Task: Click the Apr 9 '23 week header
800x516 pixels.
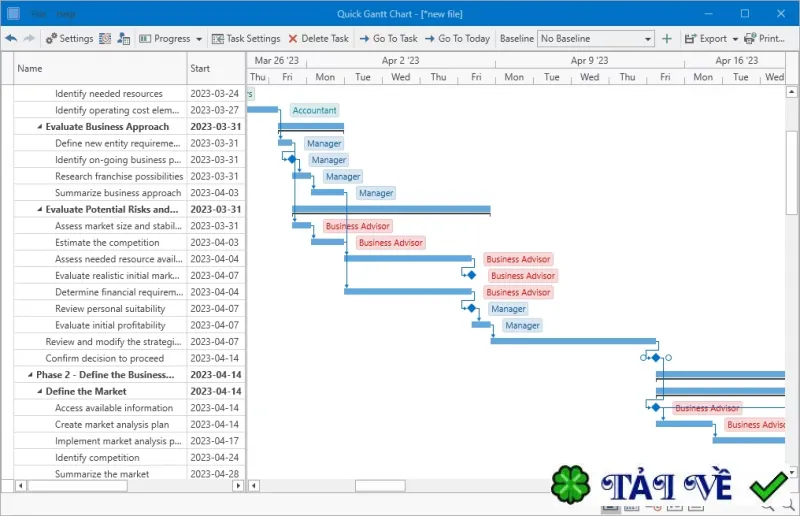Action: click(x=589, y=61)
